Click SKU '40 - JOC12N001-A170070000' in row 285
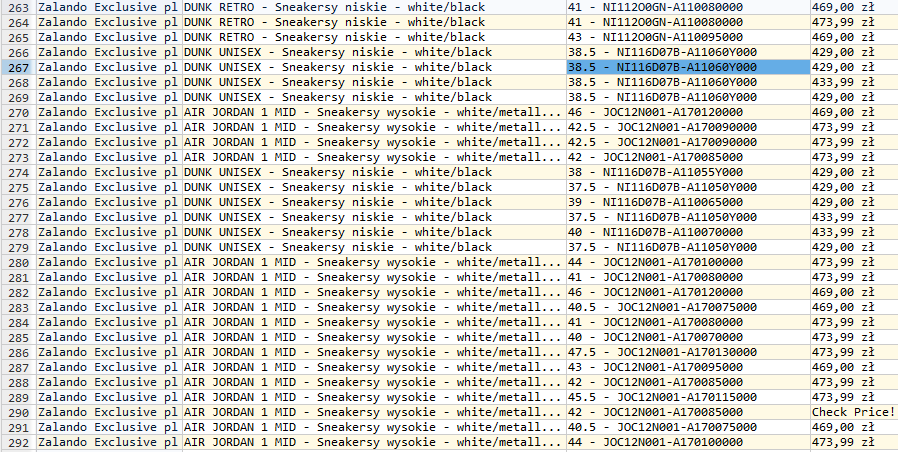This screenshot has height=452, width=898. click(688, 337)
